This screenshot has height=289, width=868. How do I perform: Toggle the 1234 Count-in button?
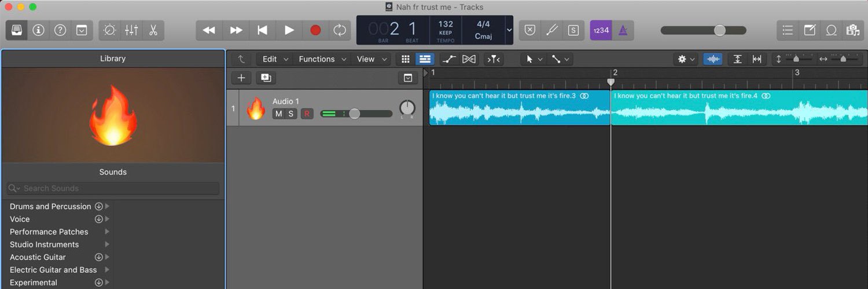[x=601, y=30]
